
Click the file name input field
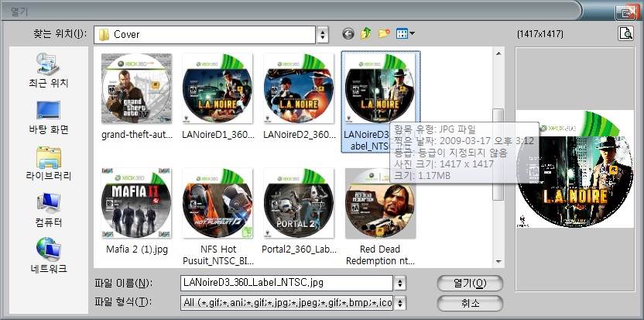[286, 283]
